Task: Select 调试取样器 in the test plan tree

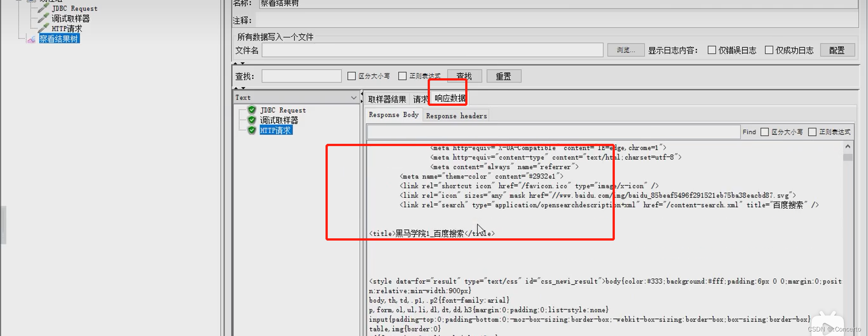Action: pos(71,19)
